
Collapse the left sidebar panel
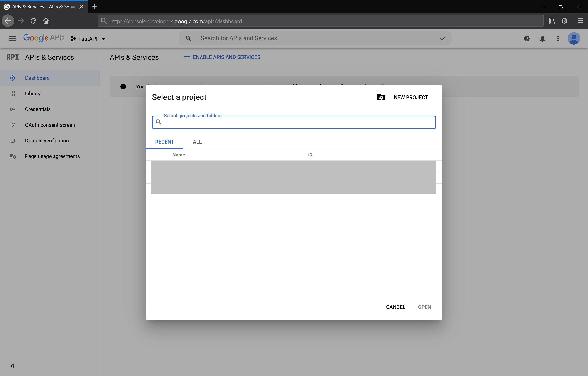(x=12, y=366)
